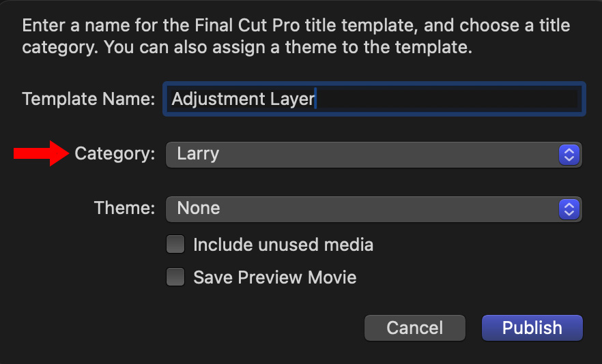Click the Template Name label
The image size is (602, 364).
(x=89, y=99)
